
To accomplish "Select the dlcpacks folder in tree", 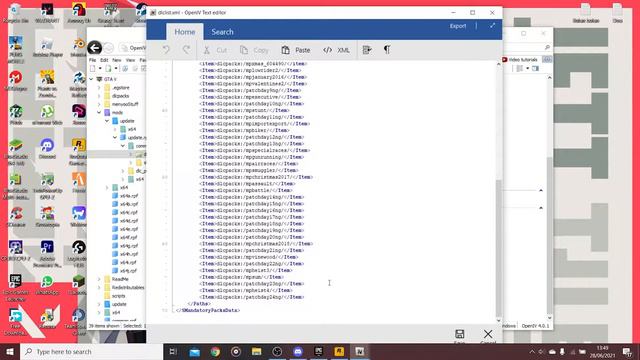I will point(120,96).
